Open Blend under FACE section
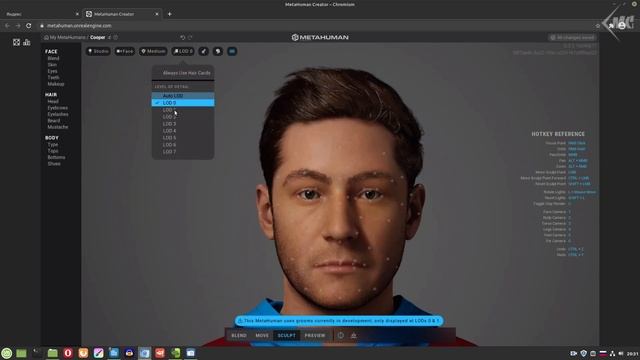Image resolution: width=640 pixels, height=360 pixels. [53, 58]
